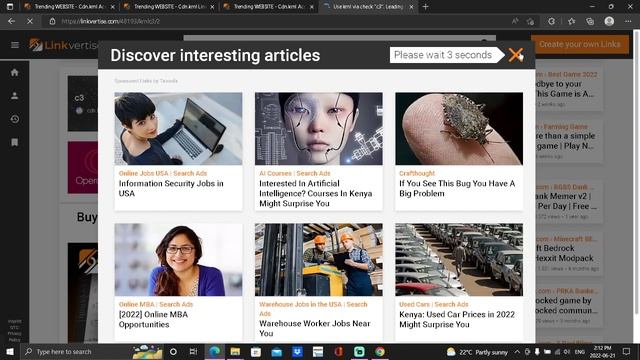Click the site info lock icon
This screenshot has width=640, height=360.
(52, 21)
